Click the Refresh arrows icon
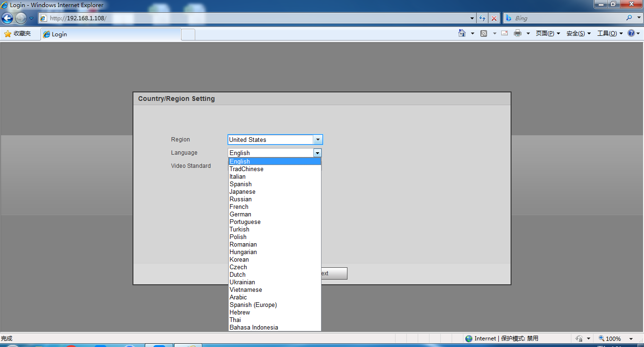 482,18
